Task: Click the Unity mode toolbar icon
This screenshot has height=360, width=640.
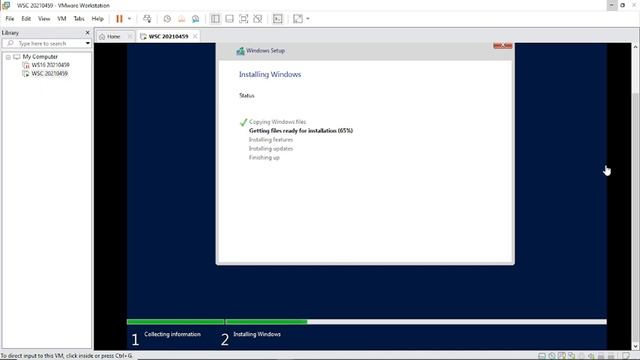Action: click(258, 19)
